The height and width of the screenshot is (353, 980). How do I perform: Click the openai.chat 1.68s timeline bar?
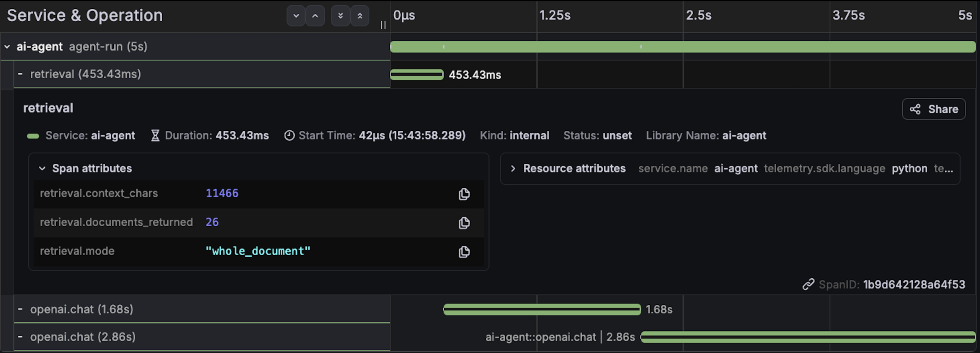(542, 309)
